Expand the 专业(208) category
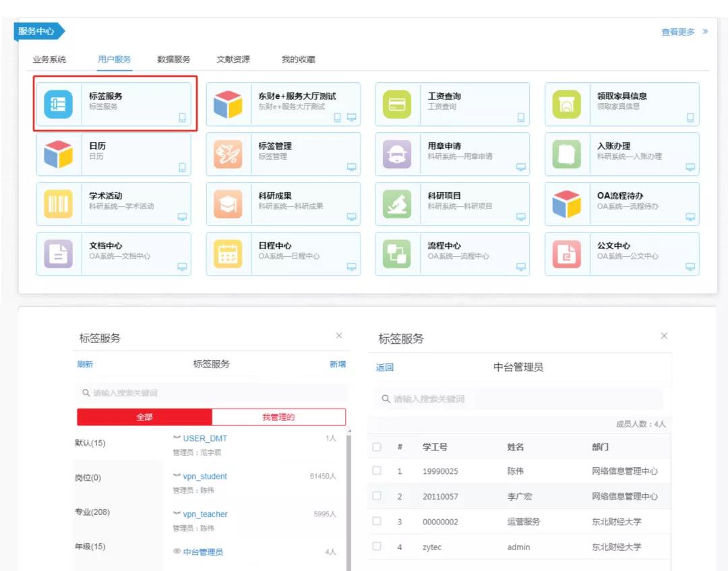The height and width of the screenshot is (571, 728). coord(92,512)
